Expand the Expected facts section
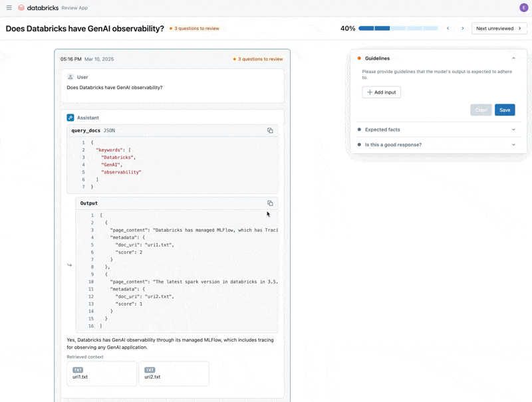Image resolution: width=532 pixels, height=402 pixels. [x=513, y=130]
